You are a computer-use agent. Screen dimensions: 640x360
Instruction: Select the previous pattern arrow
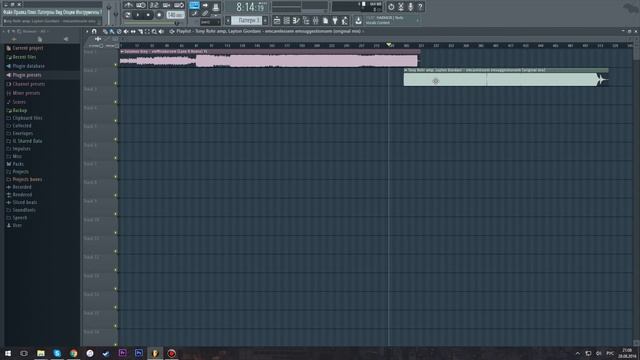pos(228,20)
